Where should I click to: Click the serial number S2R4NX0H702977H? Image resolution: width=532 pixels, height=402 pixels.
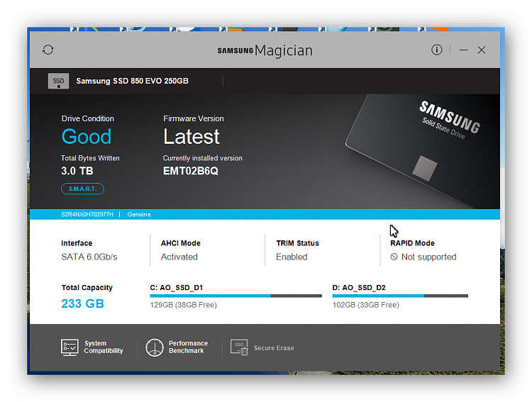coord(87,214)
